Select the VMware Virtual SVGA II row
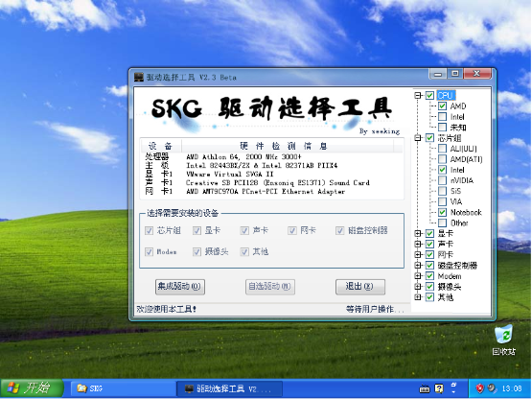 pos(271,175)
